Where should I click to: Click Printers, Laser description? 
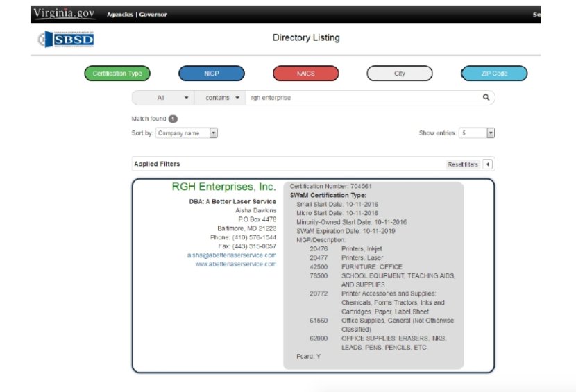(x=362, y=258)
